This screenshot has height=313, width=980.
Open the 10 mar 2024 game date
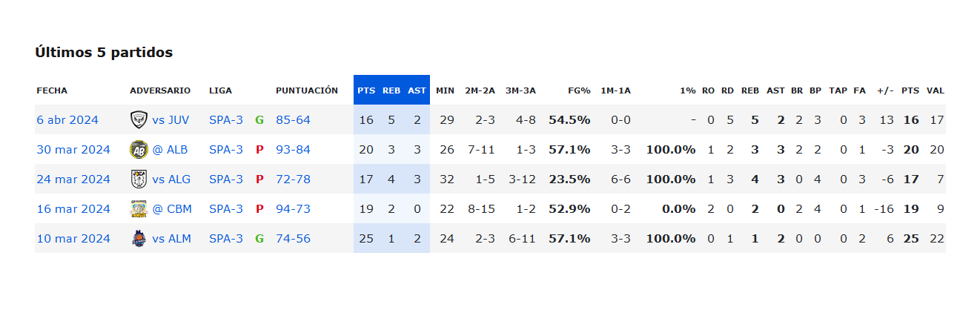(x=73, y=239)
